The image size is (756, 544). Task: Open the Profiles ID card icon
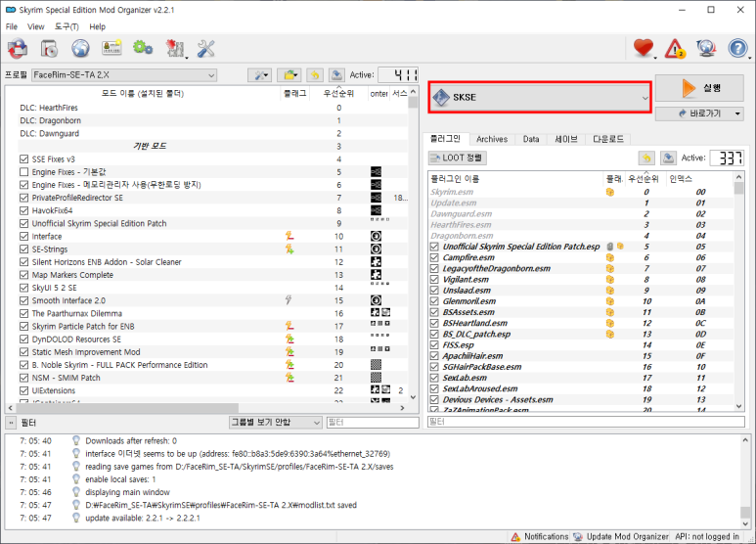(x=111, y=48)
